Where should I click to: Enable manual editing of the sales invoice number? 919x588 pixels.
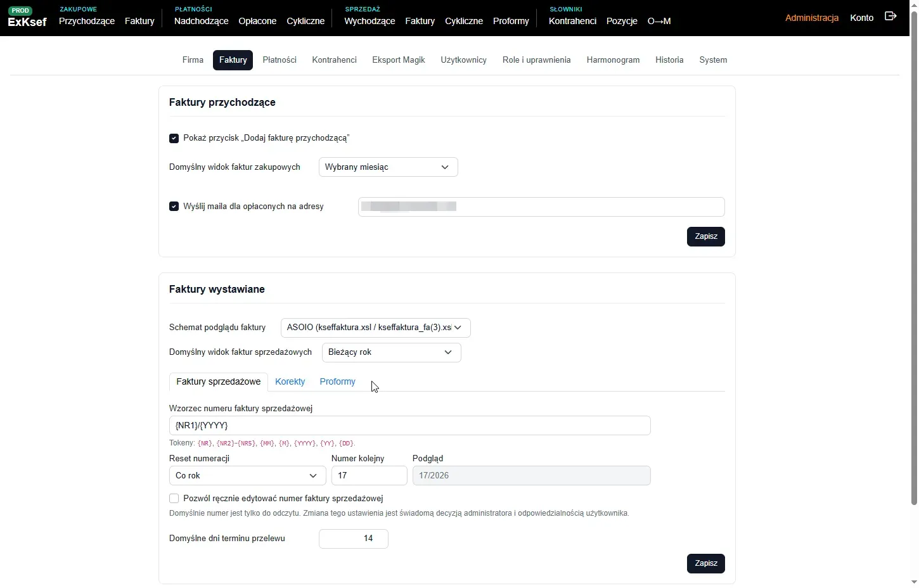pos(174,499)
